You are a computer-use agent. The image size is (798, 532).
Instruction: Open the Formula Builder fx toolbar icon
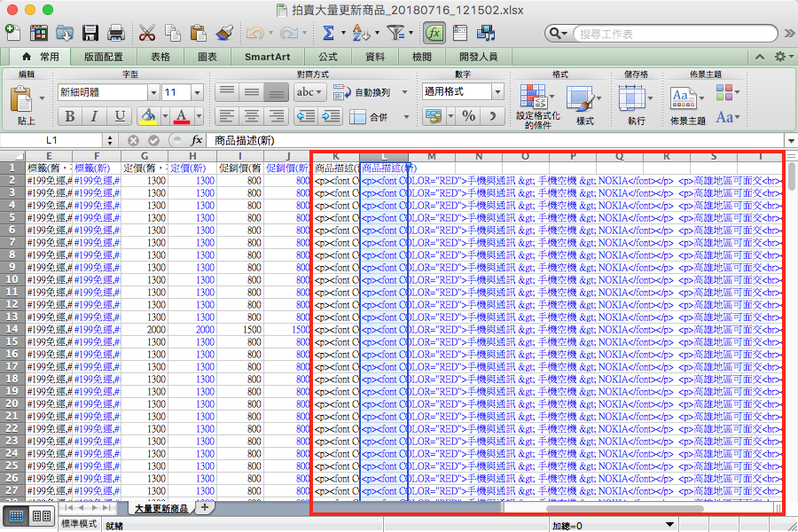click(434, 34)
